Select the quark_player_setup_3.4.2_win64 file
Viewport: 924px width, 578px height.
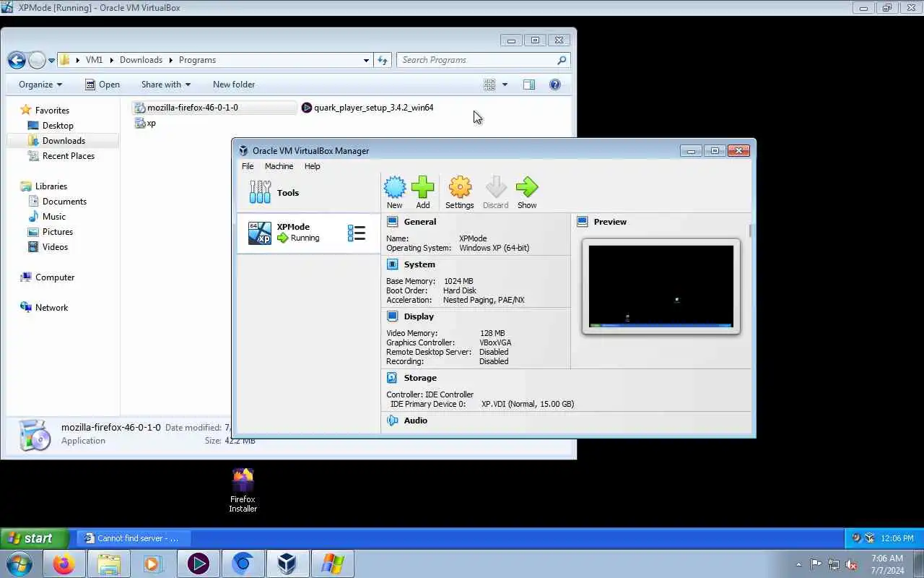pyautogui.click(x=367, y=108)
